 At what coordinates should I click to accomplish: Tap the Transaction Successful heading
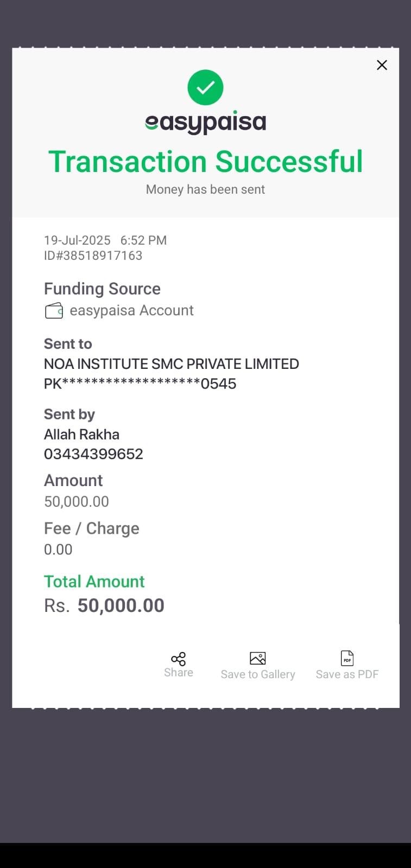click(x=205, y=162)
